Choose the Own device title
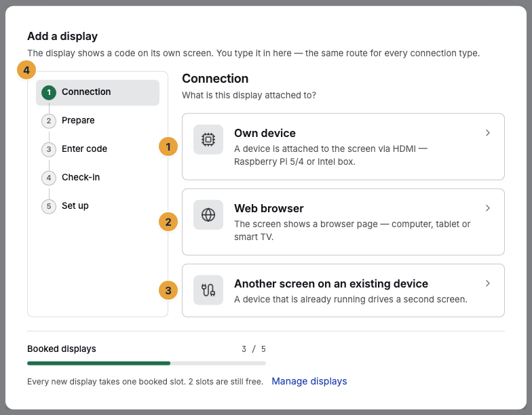This screenshot has width=532, height=415. (x=265, y=133)
